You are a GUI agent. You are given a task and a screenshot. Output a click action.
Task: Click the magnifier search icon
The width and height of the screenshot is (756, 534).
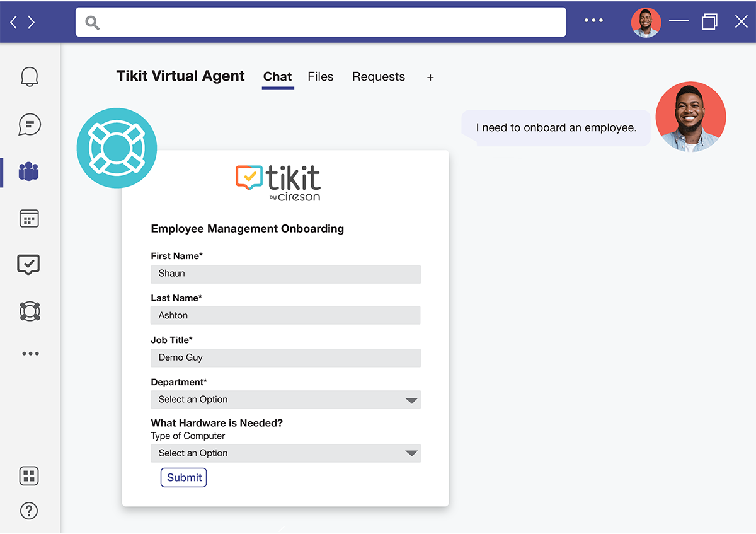point(93,23)
